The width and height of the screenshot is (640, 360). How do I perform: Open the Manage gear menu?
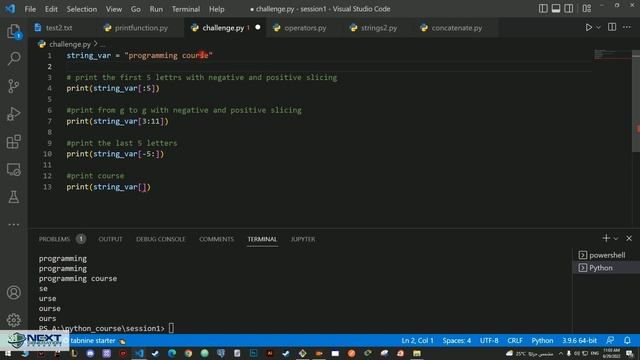pyautogui.click(x=14, y=320)
